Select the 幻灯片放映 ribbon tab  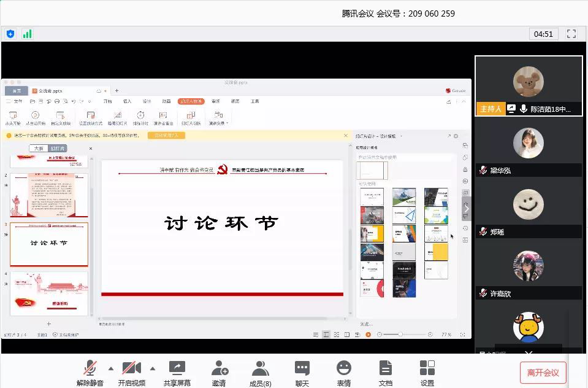[x=191, y=101]
